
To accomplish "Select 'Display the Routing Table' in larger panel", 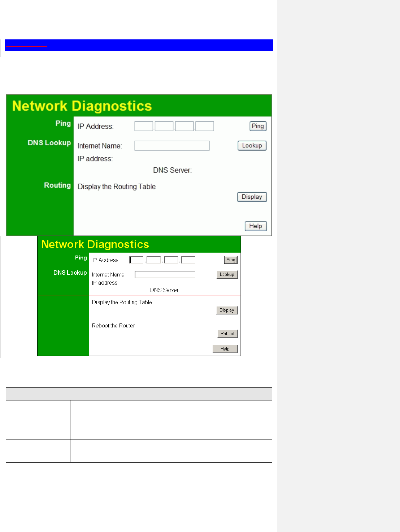I will pos(117,186).
